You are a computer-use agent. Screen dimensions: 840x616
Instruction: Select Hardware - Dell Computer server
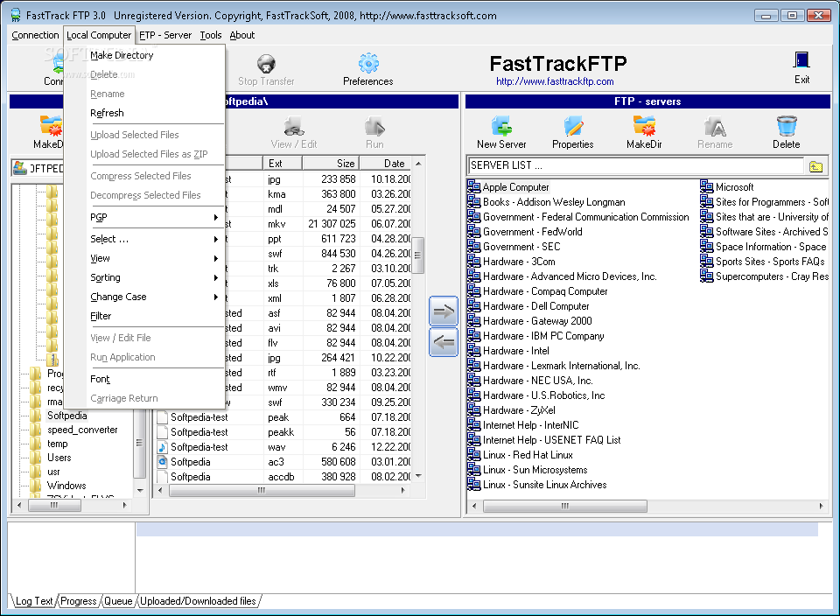click(x=535, y=306)
